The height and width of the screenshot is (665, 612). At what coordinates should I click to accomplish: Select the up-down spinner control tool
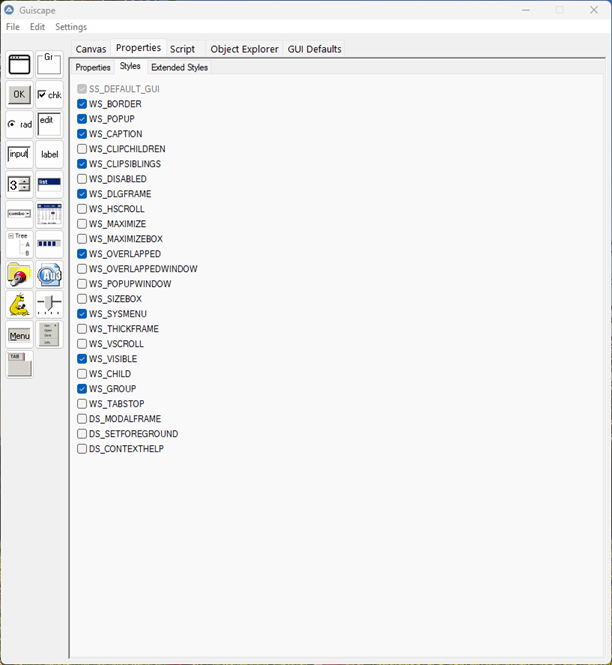click(19, 185)
